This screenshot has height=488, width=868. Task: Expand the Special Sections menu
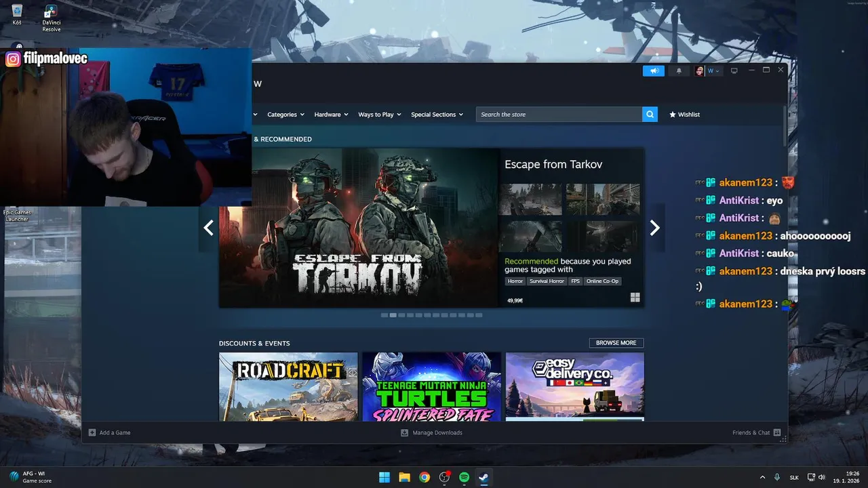pyautogui.click(x=437, y=115)
